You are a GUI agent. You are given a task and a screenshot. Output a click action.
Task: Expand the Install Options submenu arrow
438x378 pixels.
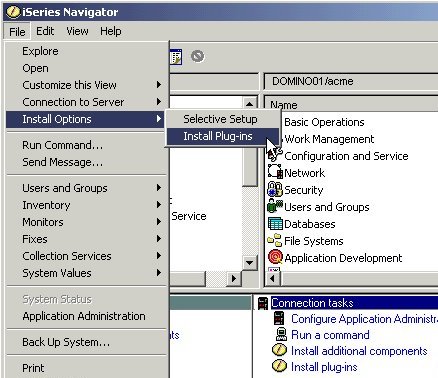click(159, 119)
